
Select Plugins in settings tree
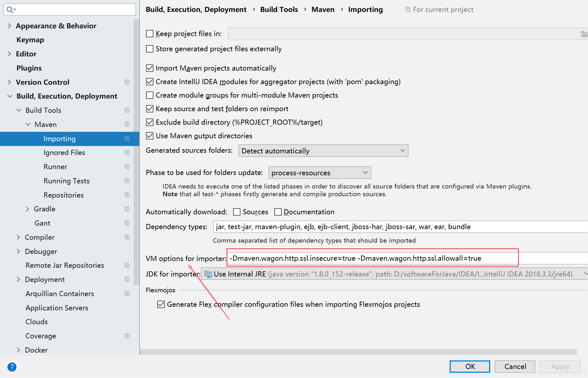[29, 68]
